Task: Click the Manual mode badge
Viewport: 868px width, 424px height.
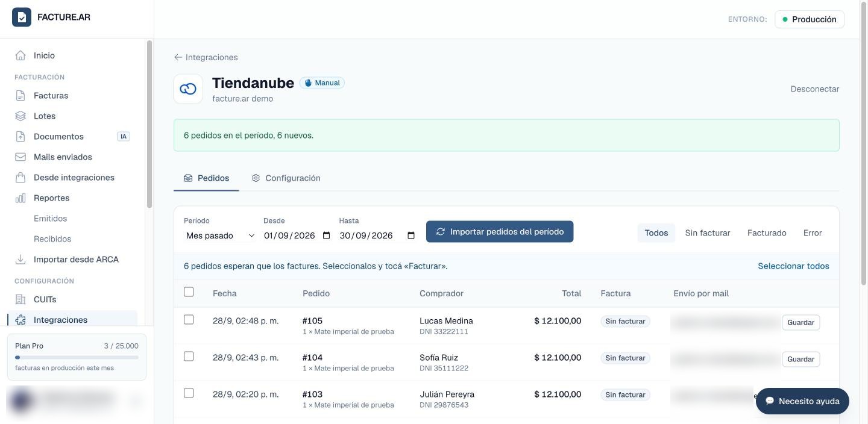Action: [322, 83]
